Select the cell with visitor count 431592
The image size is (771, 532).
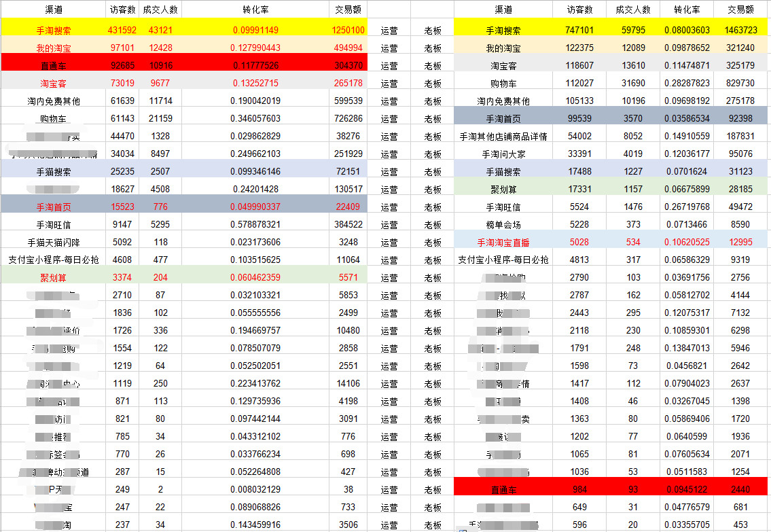click(x=122, y=30)
